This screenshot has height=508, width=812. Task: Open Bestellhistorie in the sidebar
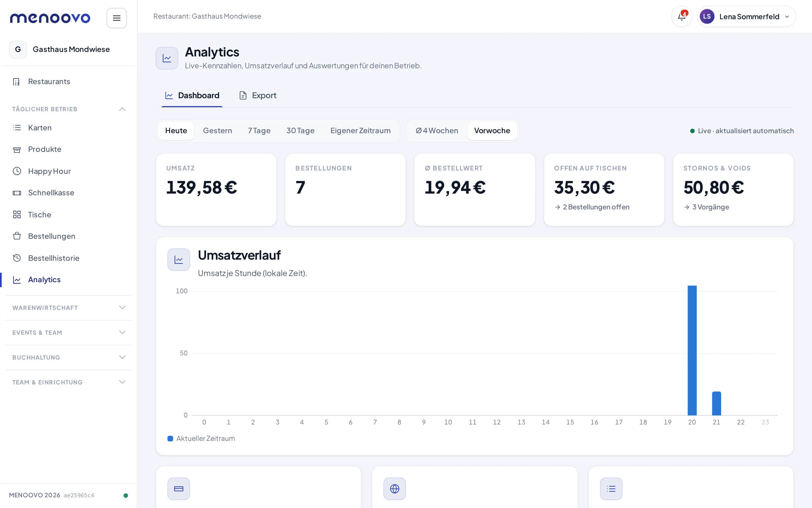pyautogui.click(x=69, y=258)
